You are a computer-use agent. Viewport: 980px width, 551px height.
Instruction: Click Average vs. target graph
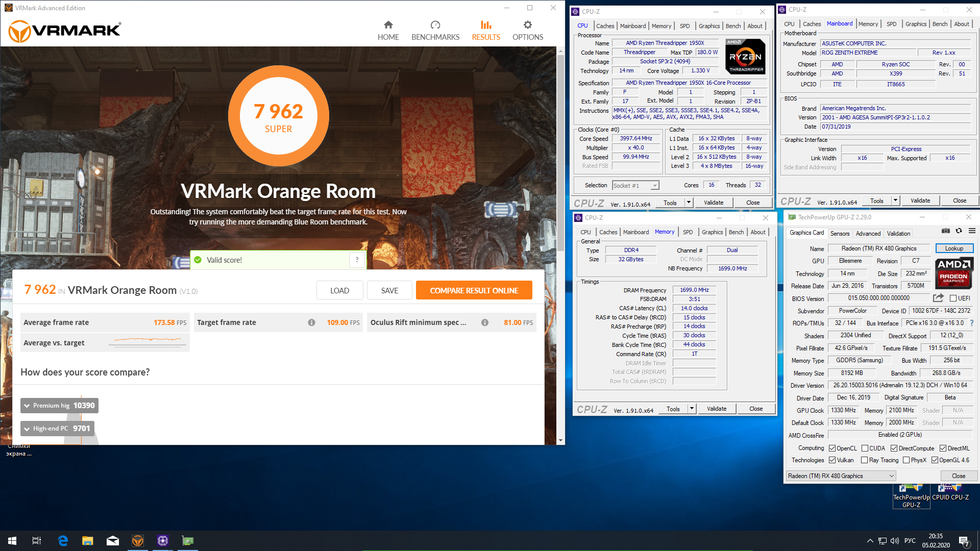tap(148, 343)
